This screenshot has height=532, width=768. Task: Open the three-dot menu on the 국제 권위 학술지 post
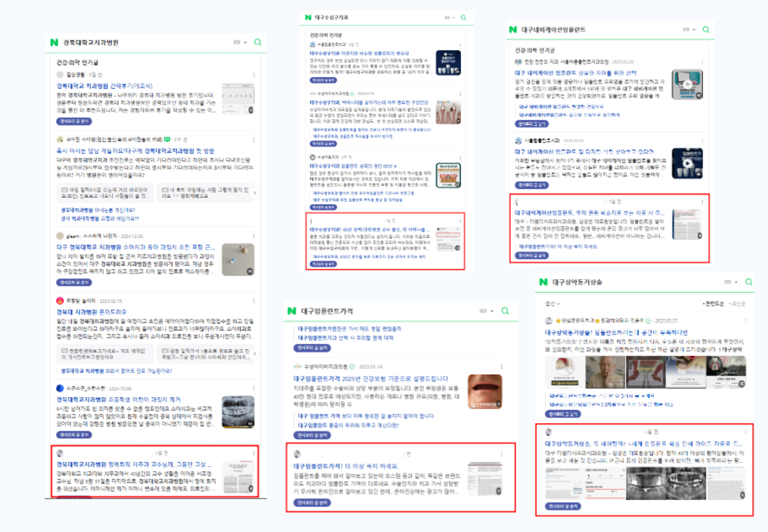(702, 202)
